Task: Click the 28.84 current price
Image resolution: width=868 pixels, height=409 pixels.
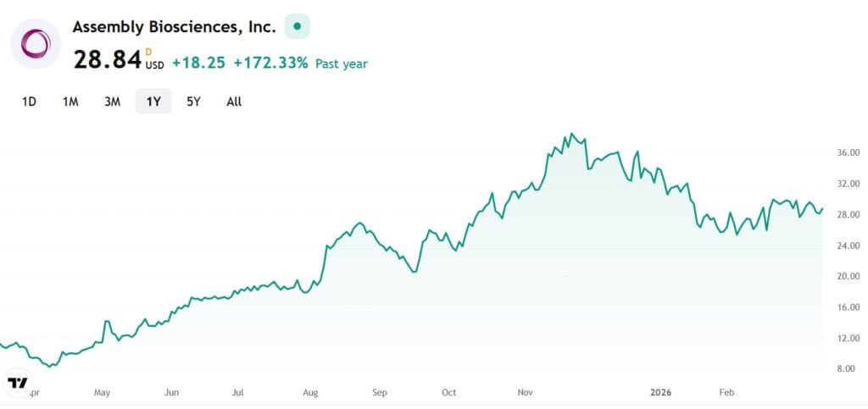Action: [107, 60]
